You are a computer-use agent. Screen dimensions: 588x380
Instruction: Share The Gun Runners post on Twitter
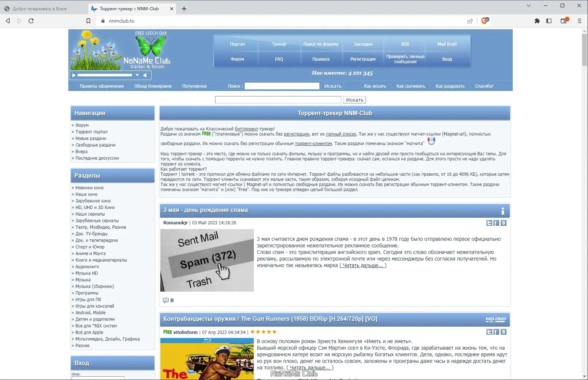tap(489, 332)
